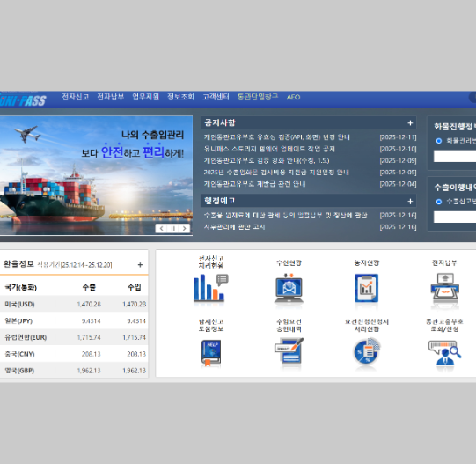This screenshot has width=476, height=464.
Task: Click the 영국(GBP) currency row label
Action: point(19,371)
